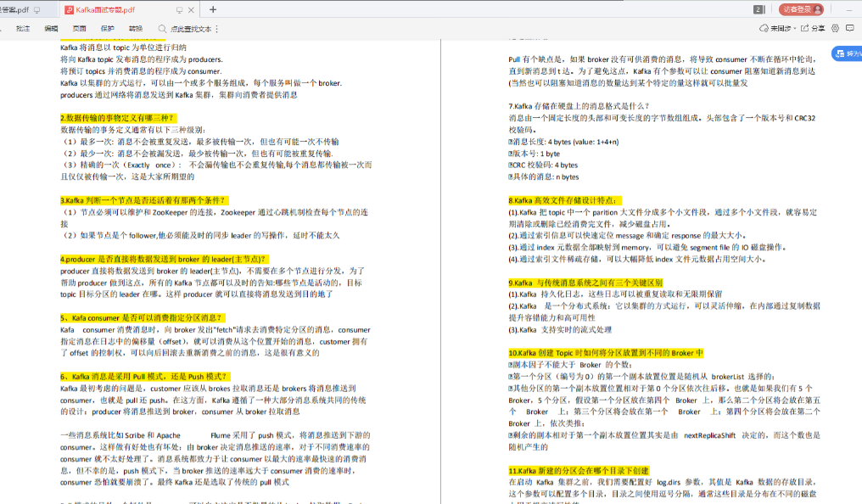Open the 保护 menu
Screen dimensions: 862x504
(x=107, y=29)
